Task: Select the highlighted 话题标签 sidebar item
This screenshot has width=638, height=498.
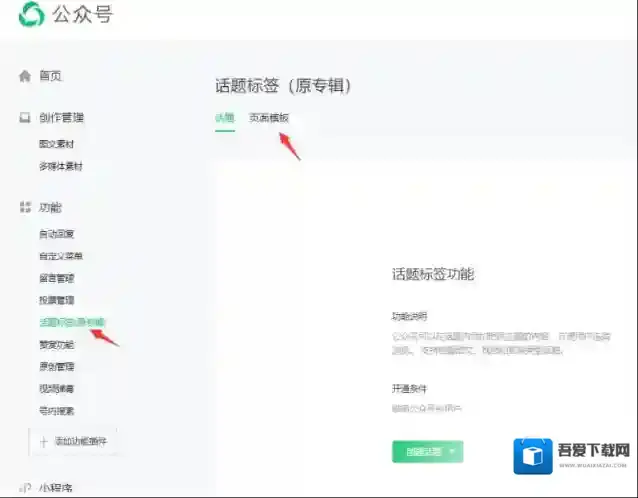Action: (x=72, y=322)
